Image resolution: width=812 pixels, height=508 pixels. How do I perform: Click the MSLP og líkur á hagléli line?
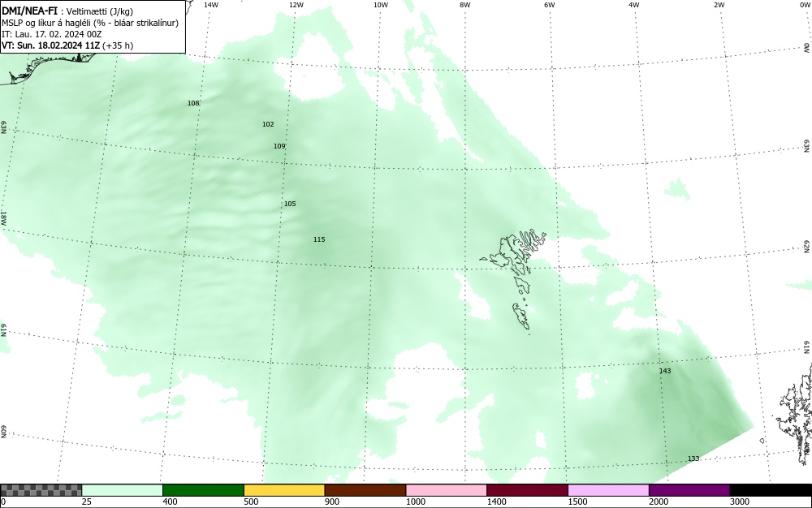pos(90,23)
